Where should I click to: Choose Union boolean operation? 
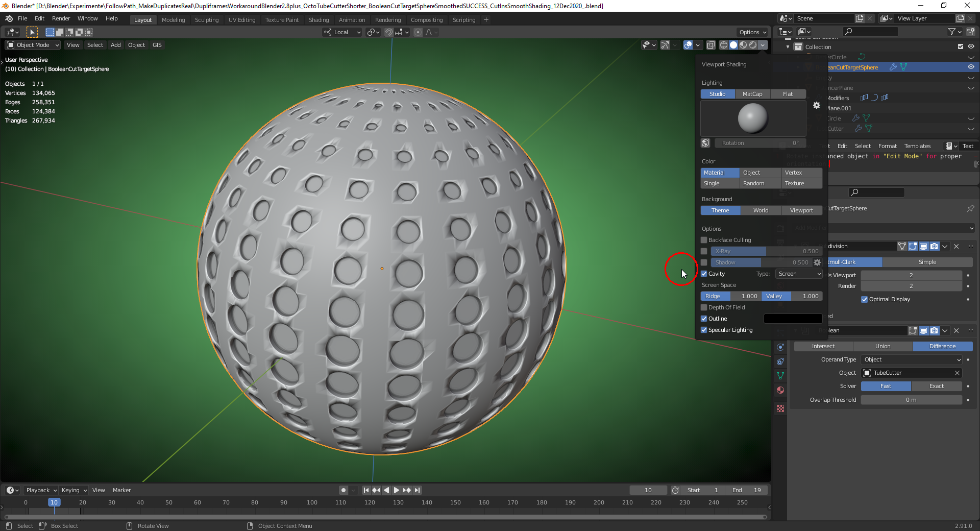pos(883,346)
